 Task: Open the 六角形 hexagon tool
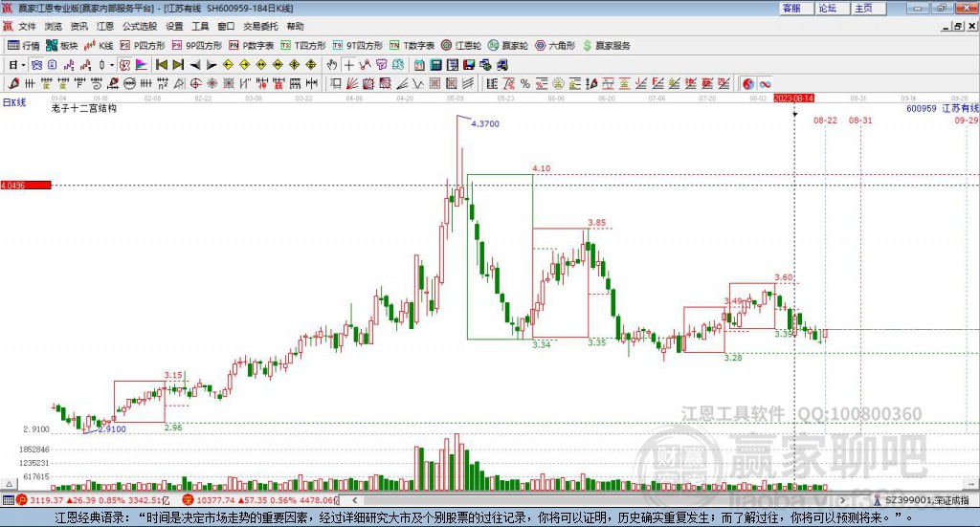point(555,46)
